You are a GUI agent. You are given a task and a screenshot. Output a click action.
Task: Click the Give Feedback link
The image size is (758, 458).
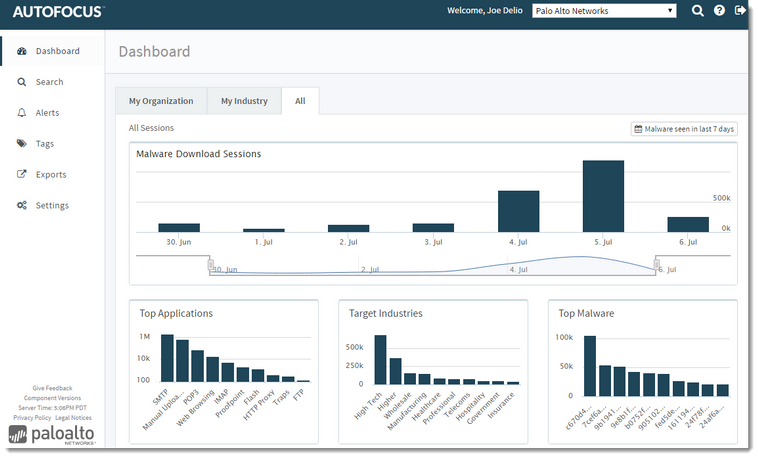click(52, 388)
